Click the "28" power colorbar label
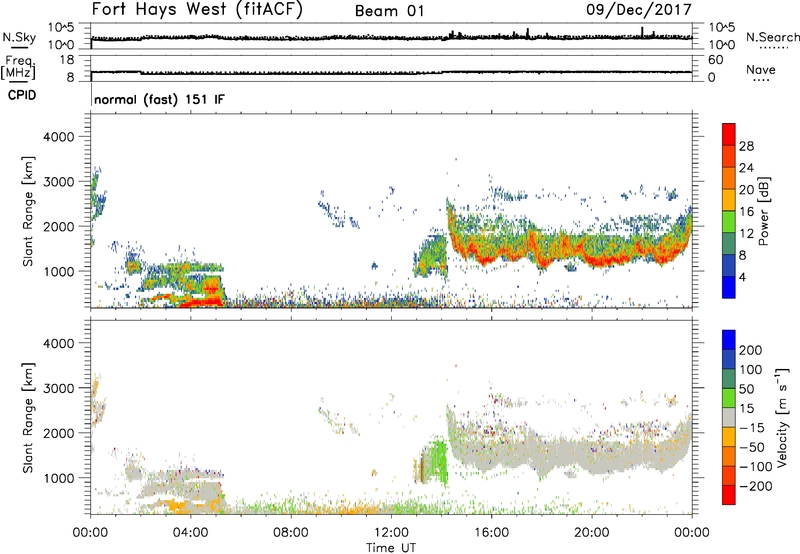Image resolution: width=800 pixels, height=554 pixels. 746,146
